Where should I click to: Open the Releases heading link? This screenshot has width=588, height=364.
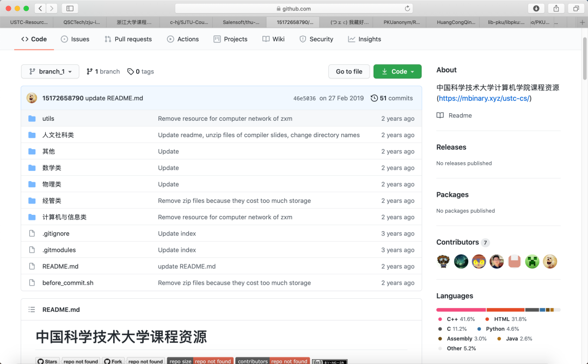coord(451,147)
